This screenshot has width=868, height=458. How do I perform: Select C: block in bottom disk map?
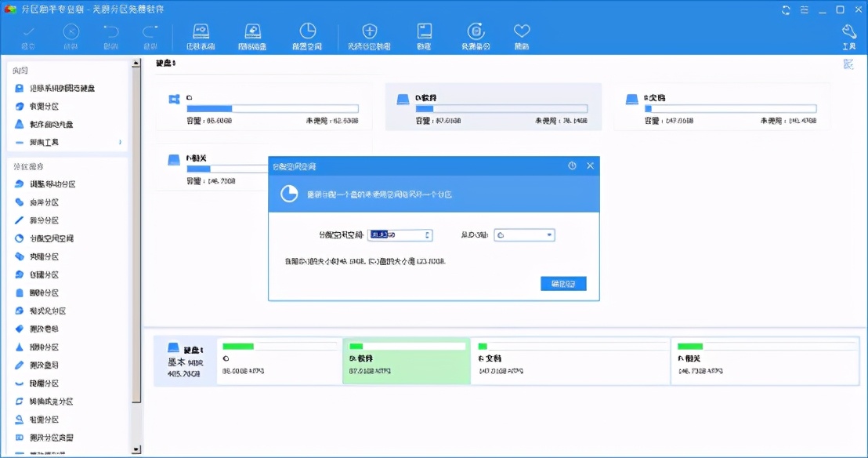tap(280, 361)
